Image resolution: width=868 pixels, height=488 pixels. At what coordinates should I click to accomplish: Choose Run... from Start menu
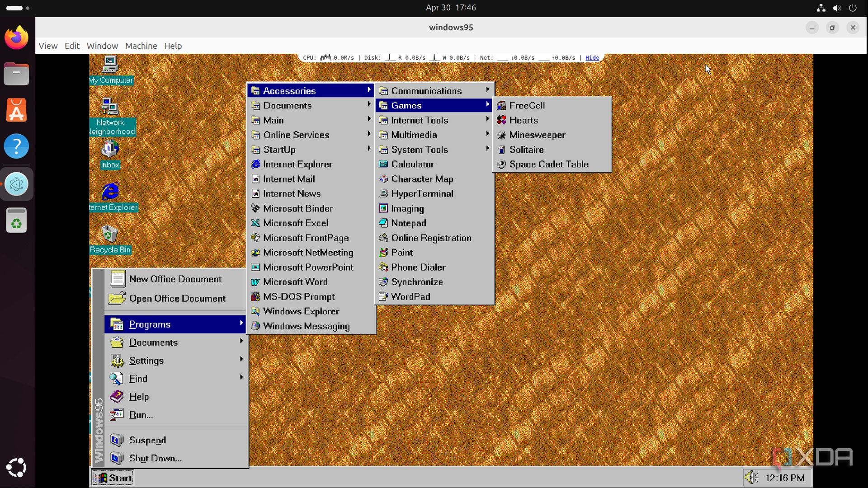[176, 415]
